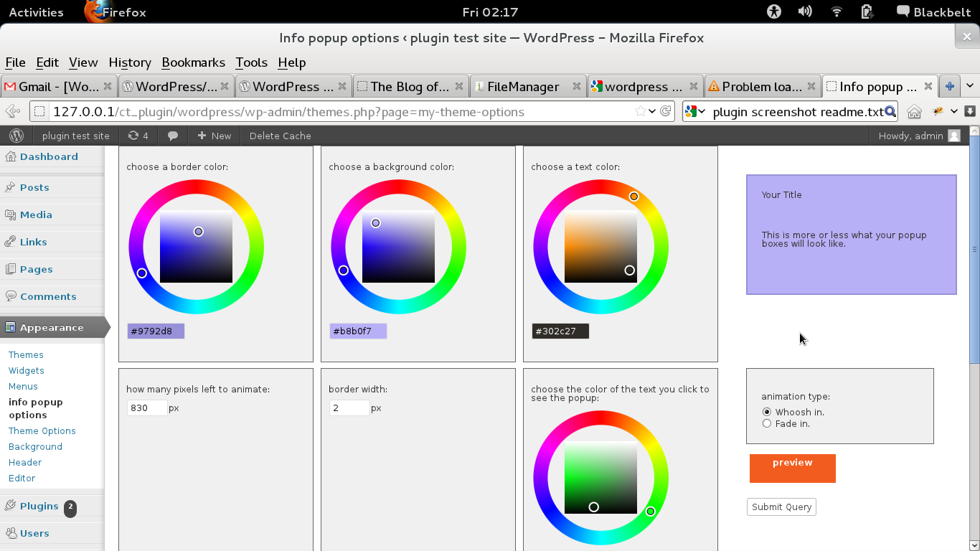Viewport: 980px width, 551px height.
Task: Bookmark this page with the star icon
Action: (x=640, y=111)
